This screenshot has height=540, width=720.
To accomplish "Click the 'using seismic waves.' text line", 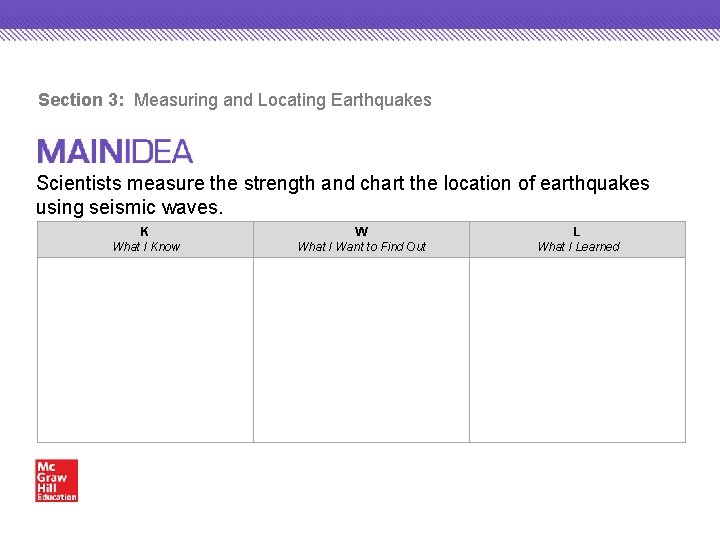I will pyautogui.click(x=130, y=207).
